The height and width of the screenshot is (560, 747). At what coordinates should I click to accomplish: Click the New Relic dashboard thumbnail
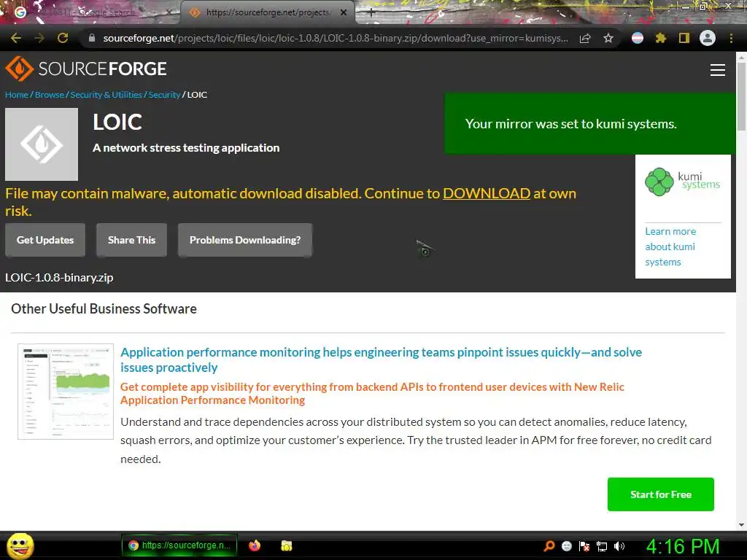[66, 392]
